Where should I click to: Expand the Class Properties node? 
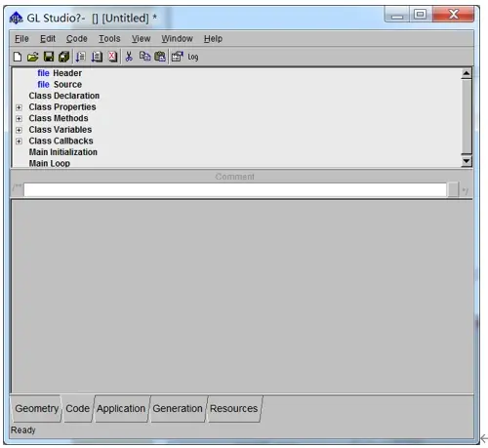19,107
